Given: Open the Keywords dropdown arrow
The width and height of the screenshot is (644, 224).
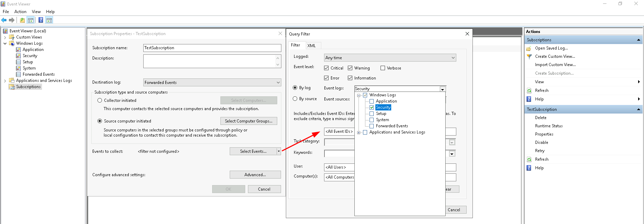Looking at the screenshot, I should coord(452,154).
